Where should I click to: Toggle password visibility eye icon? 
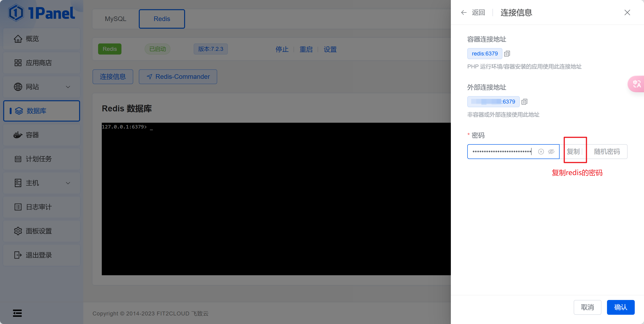tap(551, 152)
